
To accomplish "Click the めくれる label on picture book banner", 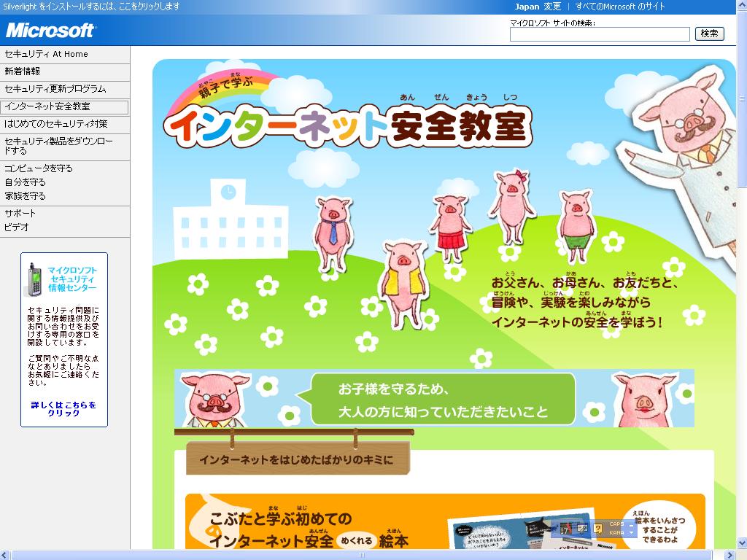I will pos(357,540).
